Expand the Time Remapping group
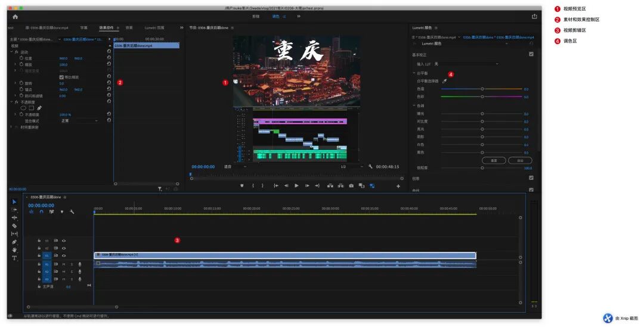 click(11, 127)
